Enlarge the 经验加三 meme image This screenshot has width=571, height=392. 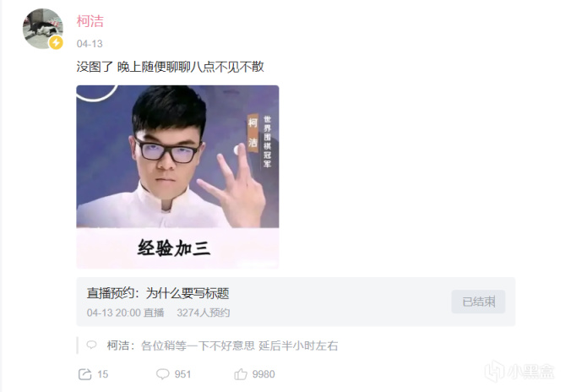tap(177, 177)
